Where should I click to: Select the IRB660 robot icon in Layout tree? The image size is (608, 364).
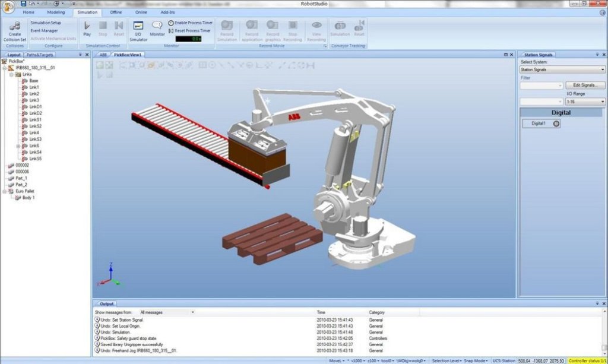[x=11, y=68]
